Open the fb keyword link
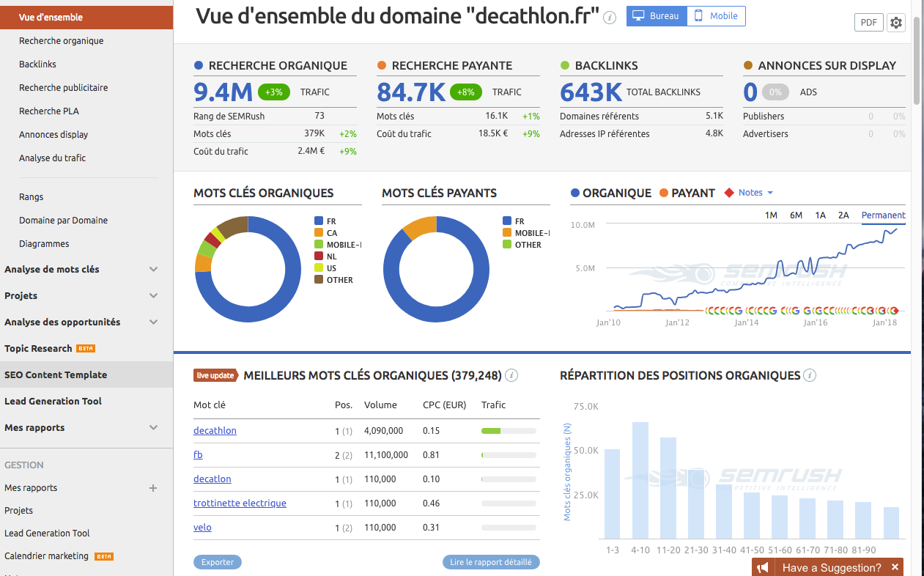 198,455
